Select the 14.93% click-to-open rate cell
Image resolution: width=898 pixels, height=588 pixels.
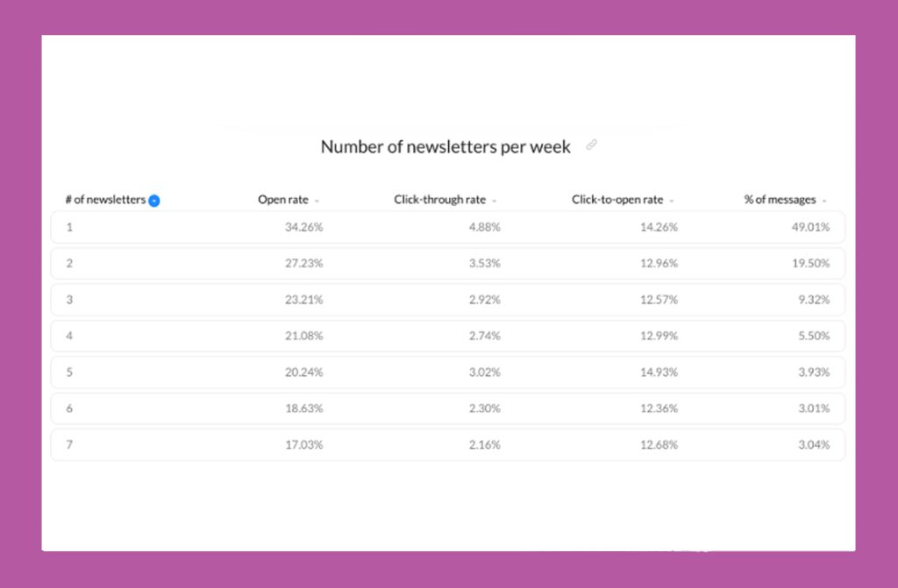[x=659, y=372]
